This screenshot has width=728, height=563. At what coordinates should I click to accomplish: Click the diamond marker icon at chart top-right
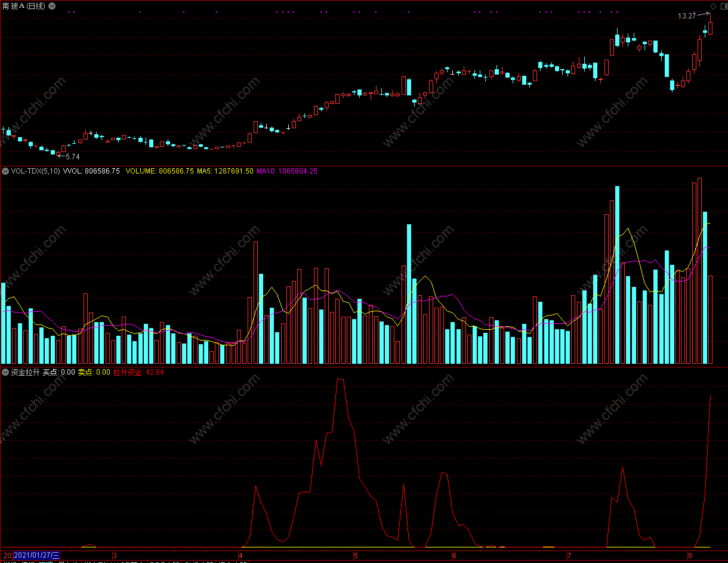(713, 6)
